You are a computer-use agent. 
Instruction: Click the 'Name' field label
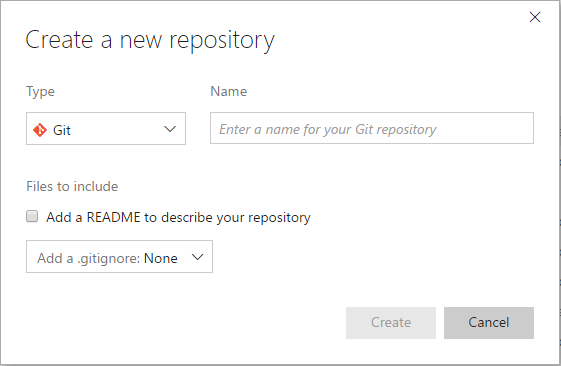click(229, 92)
